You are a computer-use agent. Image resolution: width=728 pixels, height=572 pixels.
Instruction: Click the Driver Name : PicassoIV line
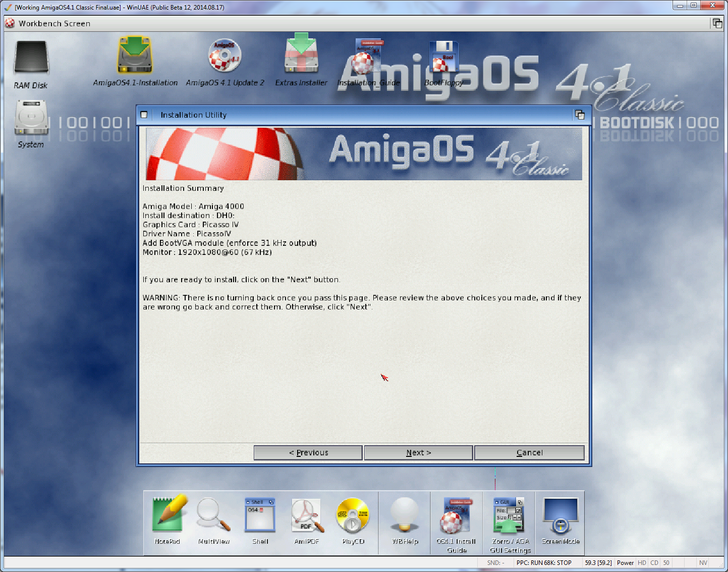pos(187,233)
